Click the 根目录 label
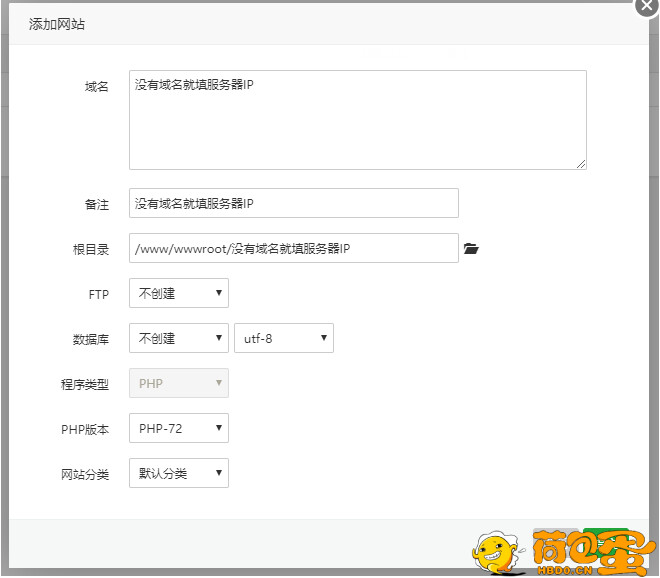This screenshot has height=578, width=660. coord(91,250)
